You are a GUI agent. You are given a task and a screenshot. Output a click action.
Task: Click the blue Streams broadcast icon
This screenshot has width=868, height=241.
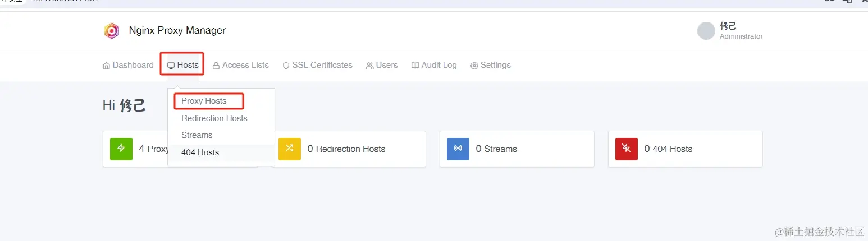tap(458, 149)
